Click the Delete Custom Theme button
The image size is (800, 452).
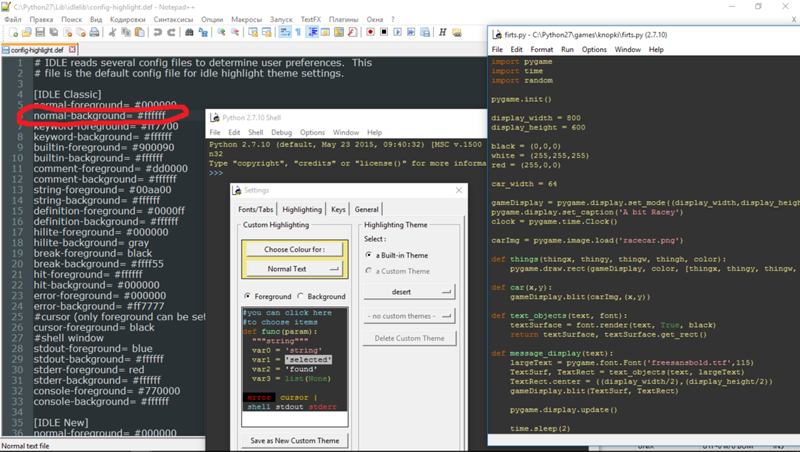click(409, 338)
